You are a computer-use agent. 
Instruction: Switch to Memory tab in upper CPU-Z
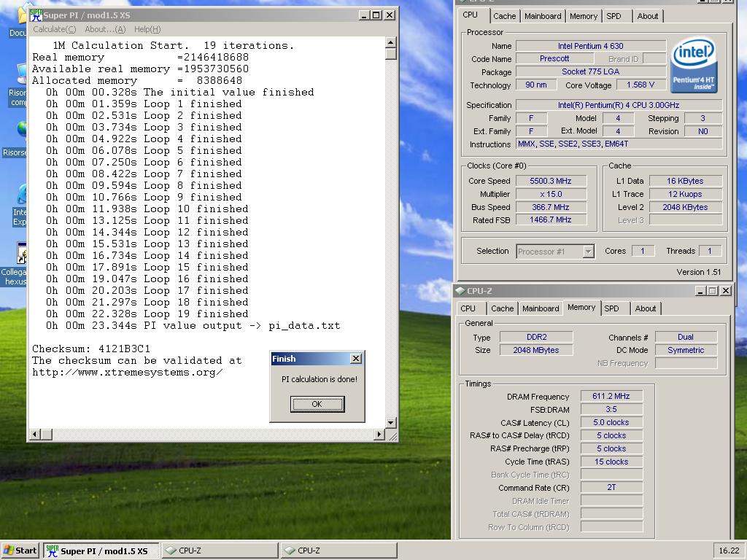click(583, 16)
